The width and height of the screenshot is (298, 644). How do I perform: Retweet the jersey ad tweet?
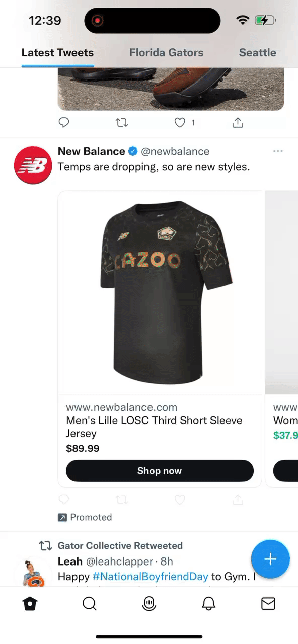122,500
